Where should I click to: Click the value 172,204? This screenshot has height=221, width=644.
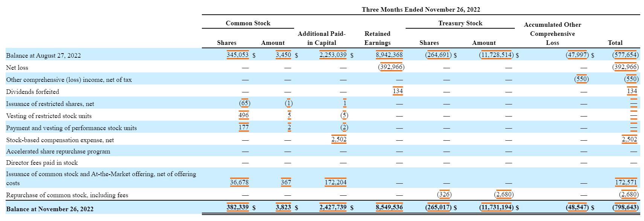coord(336,182)
